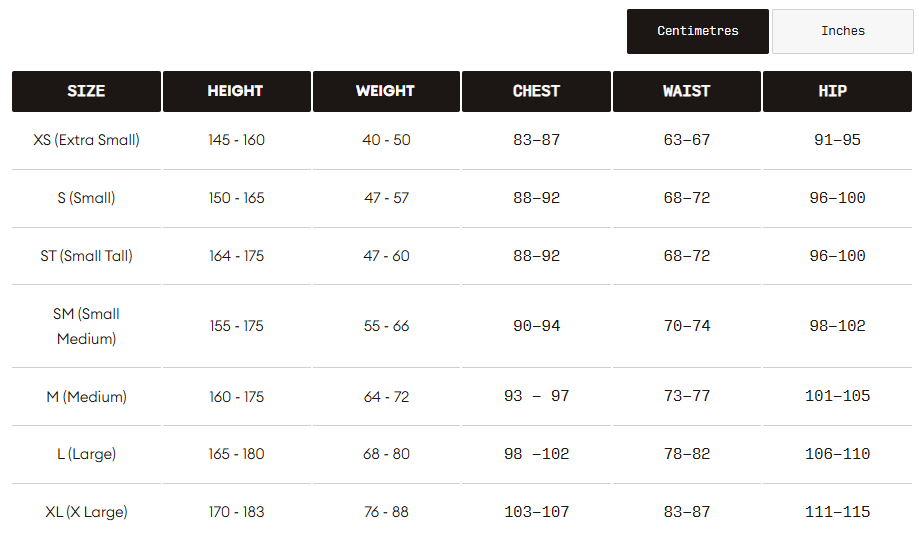The height and width of the screenshot is (536, 919).
Task: Select the WAIST column header
Action: [686, 91]
